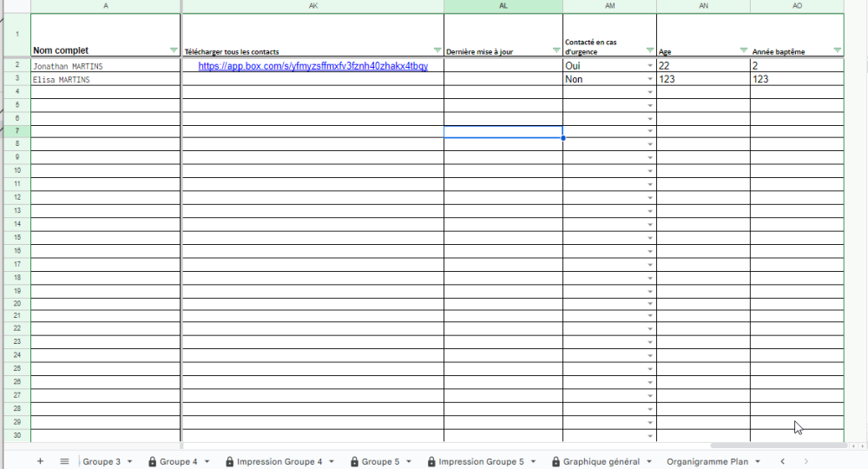The height and width of the screenshot is (469, 868).
Task: Select Année baptême cell showing 123
Action: 797,79
